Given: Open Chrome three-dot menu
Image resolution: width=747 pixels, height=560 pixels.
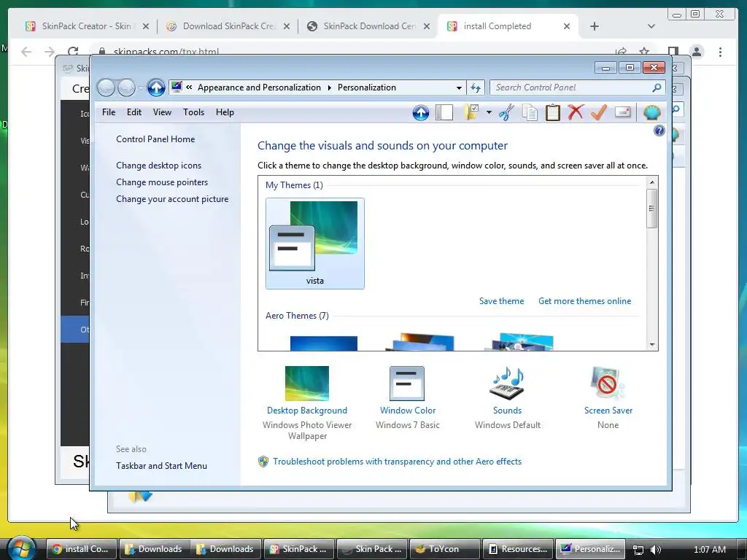Looking at the screenshot, I should click(720, 52).
